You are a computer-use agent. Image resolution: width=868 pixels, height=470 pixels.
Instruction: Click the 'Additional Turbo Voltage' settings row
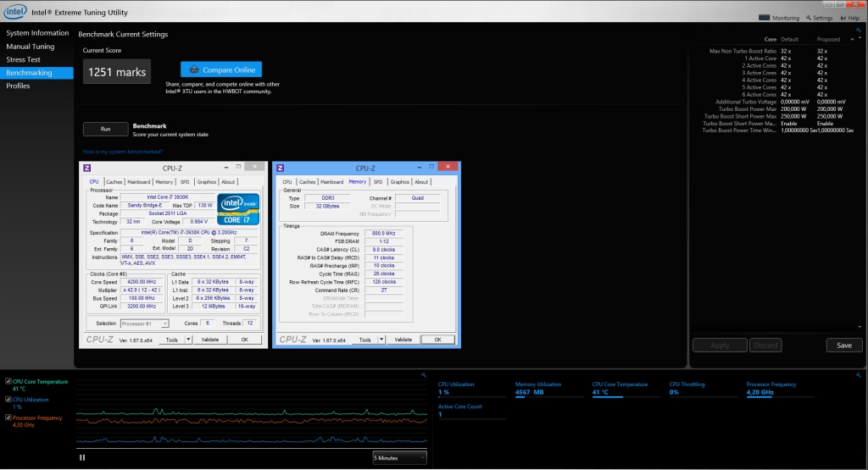tap(781, 102)
